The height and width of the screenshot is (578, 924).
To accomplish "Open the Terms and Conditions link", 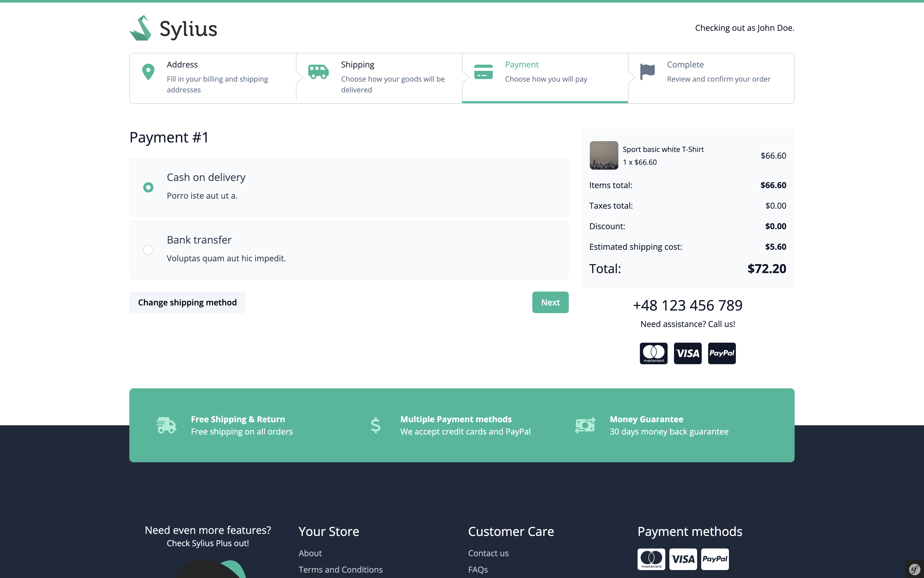I will coord(340,569).
